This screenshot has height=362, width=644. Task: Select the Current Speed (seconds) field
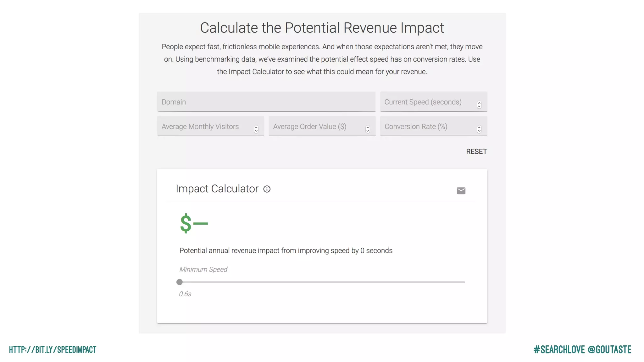tap(428, 102)
